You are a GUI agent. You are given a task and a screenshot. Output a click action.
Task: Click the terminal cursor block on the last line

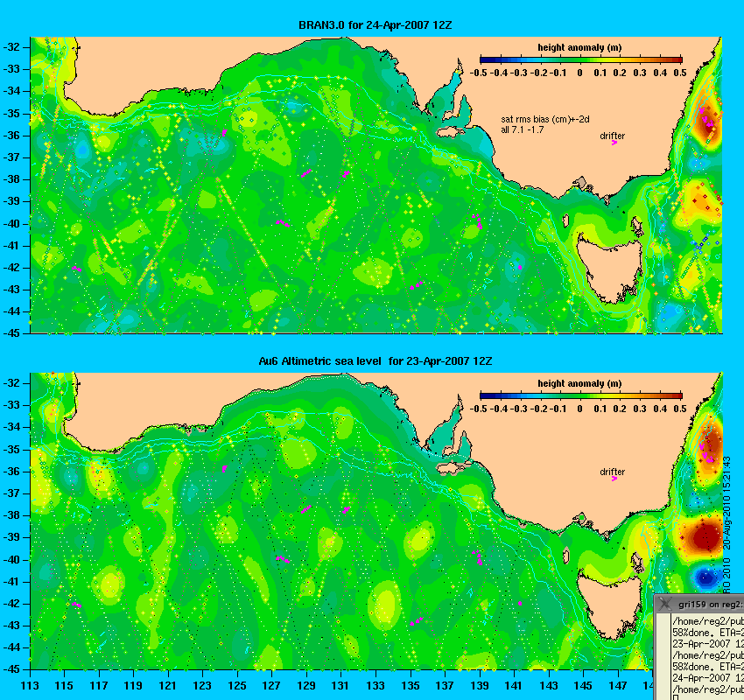675,697
